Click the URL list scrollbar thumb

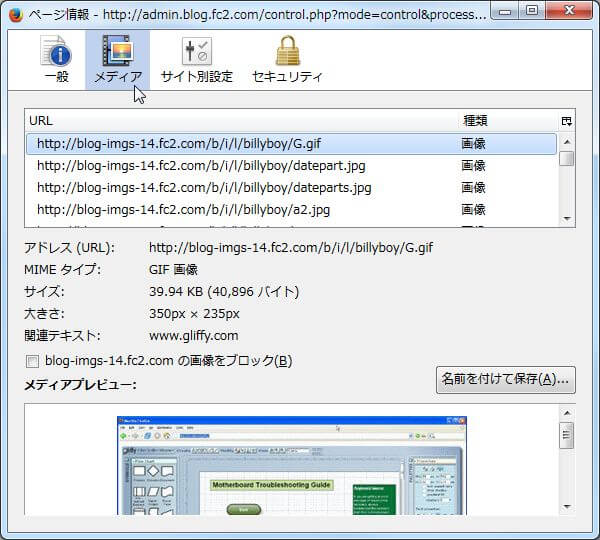pos(567,158)
